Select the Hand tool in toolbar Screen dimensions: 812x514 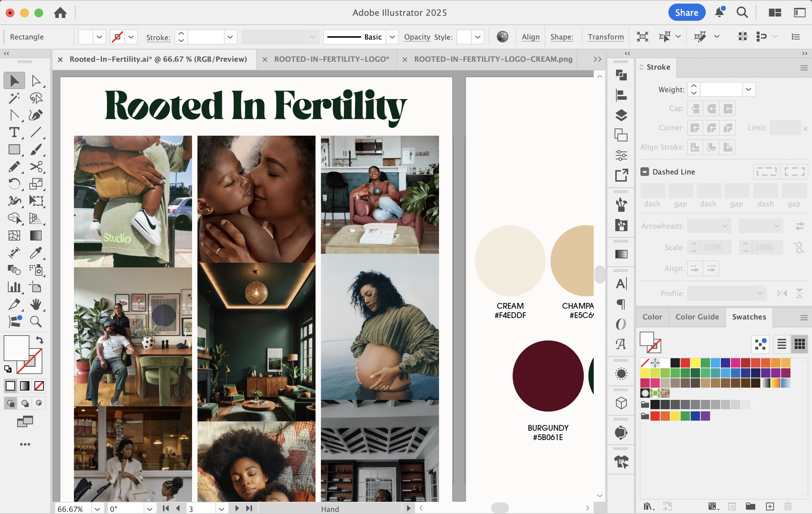(36, 304)
